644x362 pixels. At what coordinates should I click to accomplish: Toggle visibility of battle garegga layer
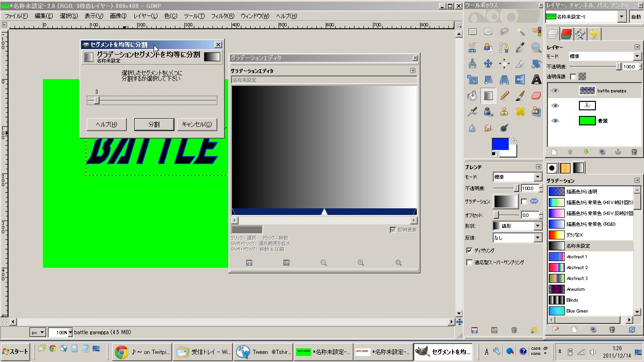(555, 90)
